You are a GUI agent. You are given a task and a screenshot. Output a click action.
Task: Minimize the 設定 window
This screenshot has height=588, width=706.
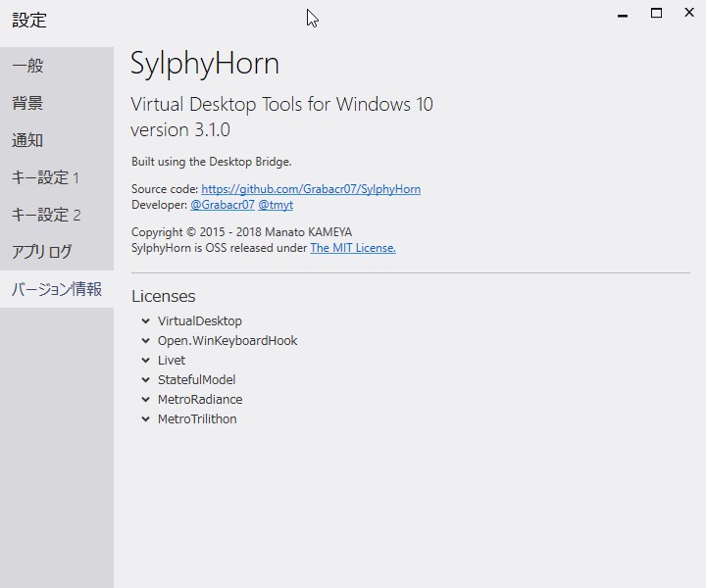(x=623, y=14)
